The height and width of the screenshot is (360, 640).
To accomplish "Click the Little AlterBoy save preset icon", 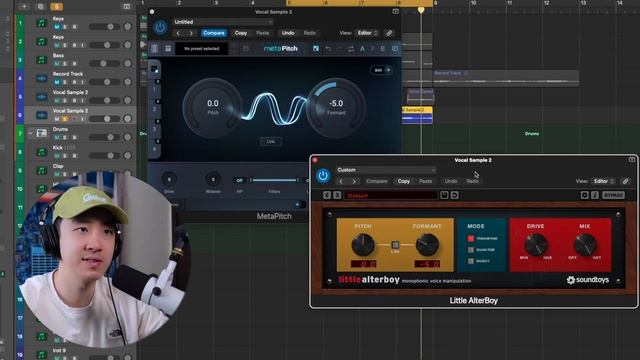I will click(x=444, y=195).
